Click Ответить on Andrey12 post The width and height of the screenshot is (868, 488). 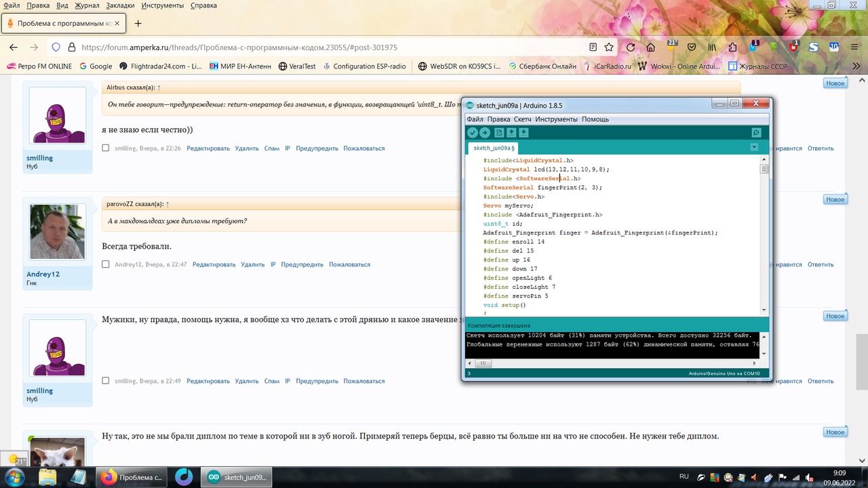pyautogui.click(x=821, y=264)
